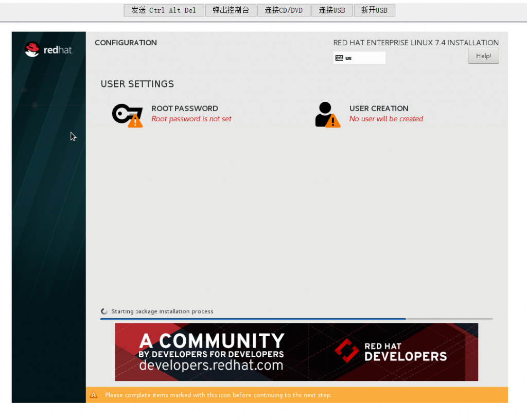
Task: Click 'RED HAT ENTERPRISE LINUX 7.4 INSTALLATION' title
Action: pyautogui.click(x=416, y=43)
